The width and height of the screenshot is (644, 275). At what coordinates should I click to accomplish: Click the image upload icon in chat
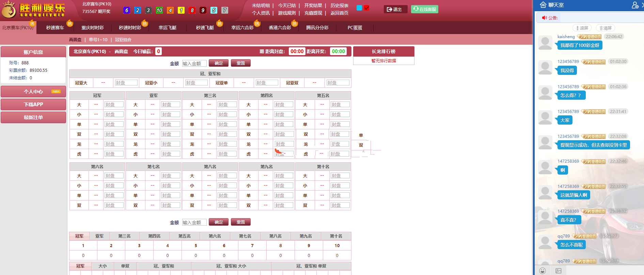click(559, 271)
